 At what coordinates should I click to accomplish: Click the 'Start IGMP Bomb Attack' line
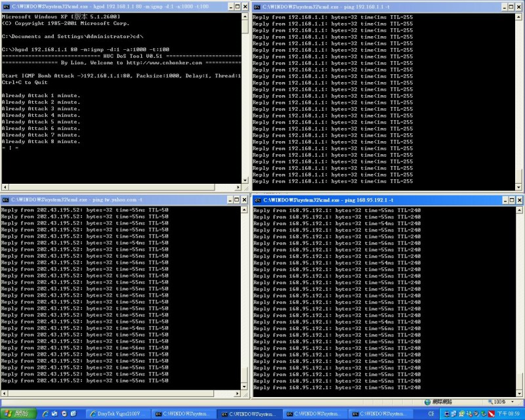point(121,75)
